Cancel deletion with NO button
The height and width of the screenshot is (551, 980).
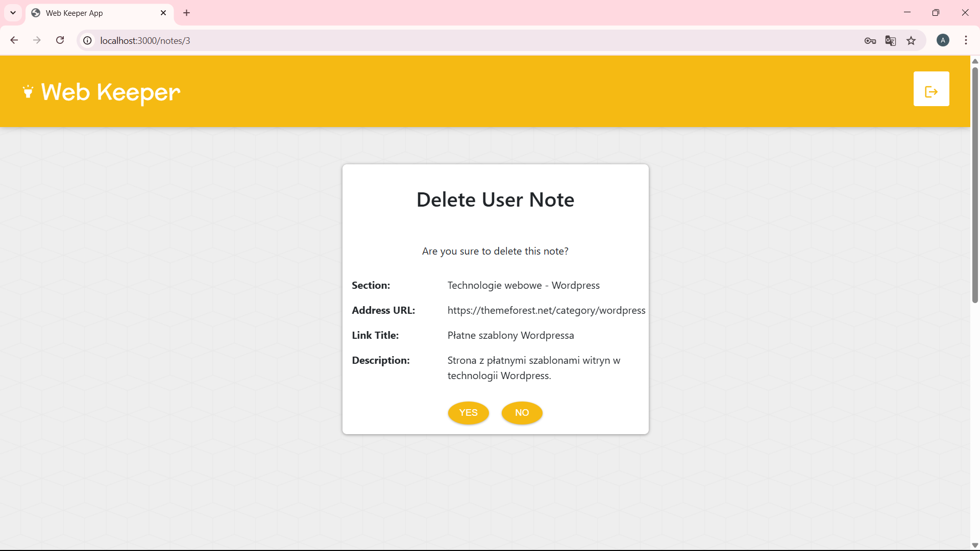coord(522,413)
